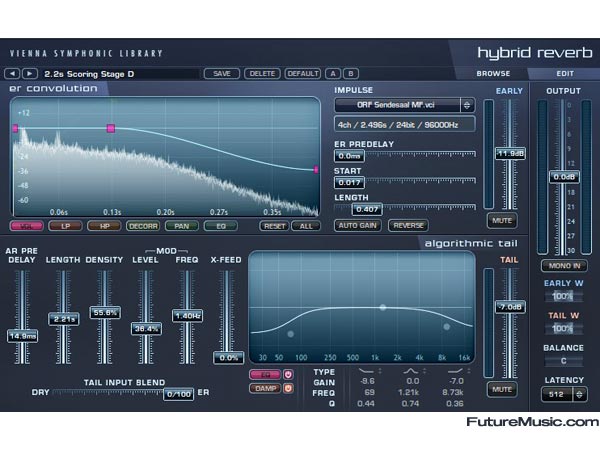Save the current preset
The width and height of the screenshot is (600, 450).
click(222, 73)
